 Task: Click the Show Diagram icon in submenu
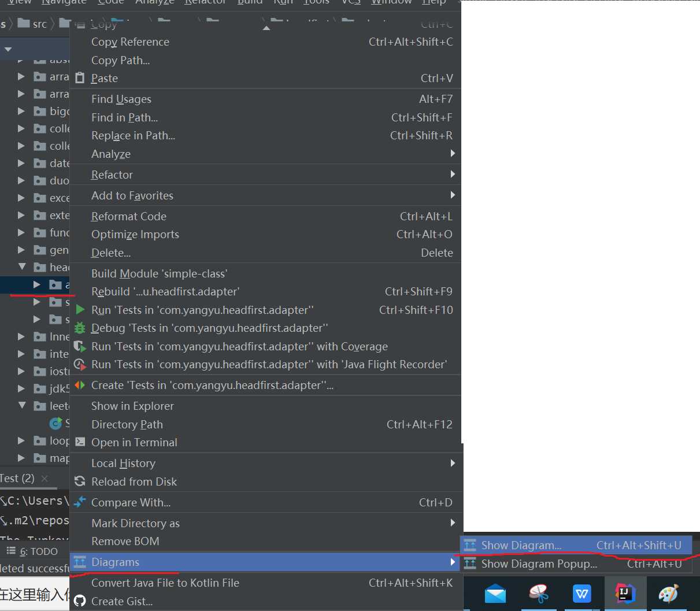[x=470, y=545]
